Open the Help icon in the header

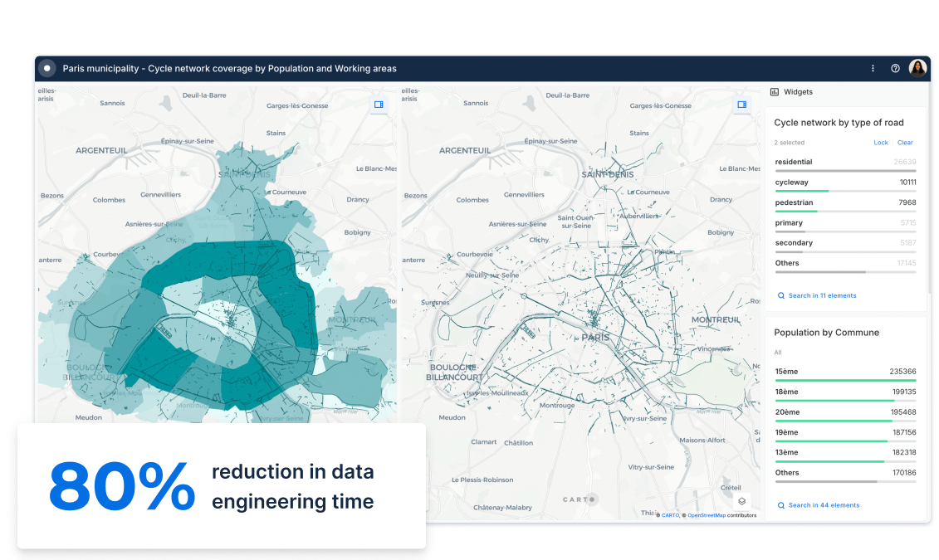(x=895, y=68)
